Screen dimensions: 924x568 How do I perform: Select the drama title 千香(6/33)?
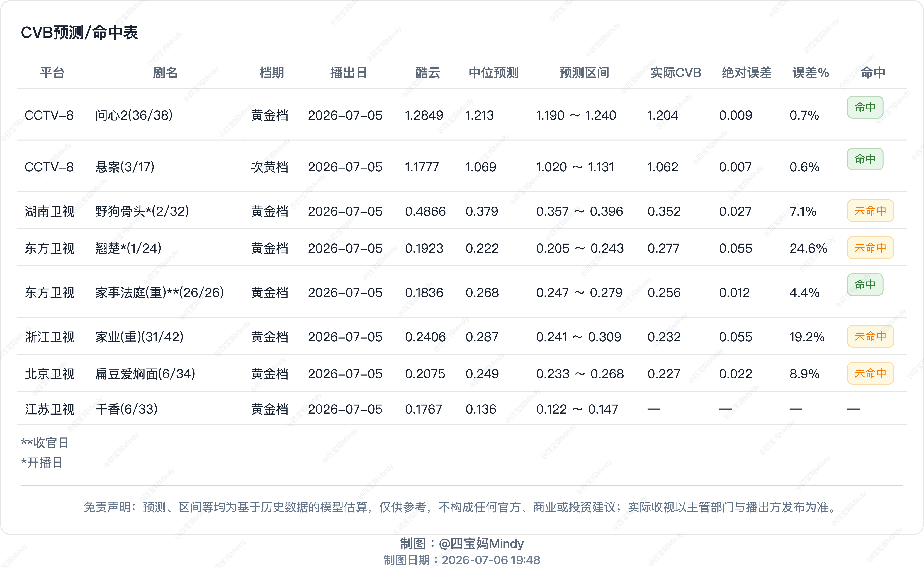click(126, 409)
